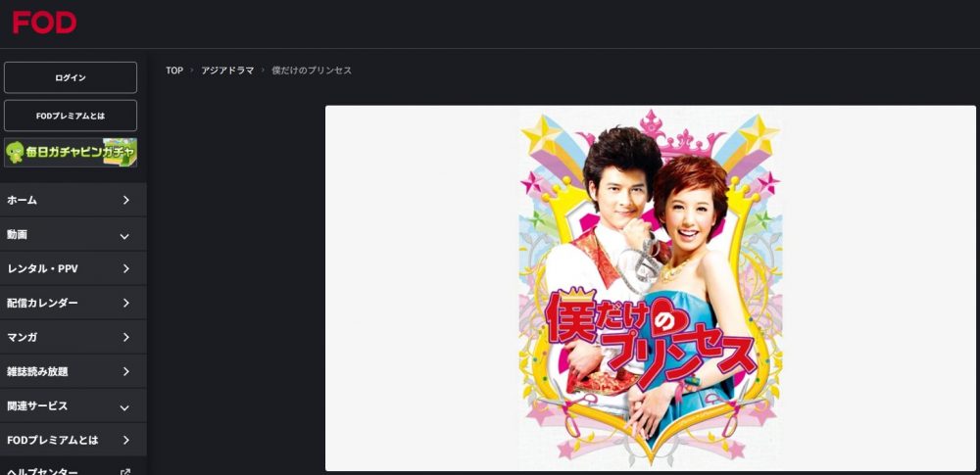The height and width of the screenshot is (475, 980).
Task: Click the arrow next to マンガ
Action: [x=125, y=338]
